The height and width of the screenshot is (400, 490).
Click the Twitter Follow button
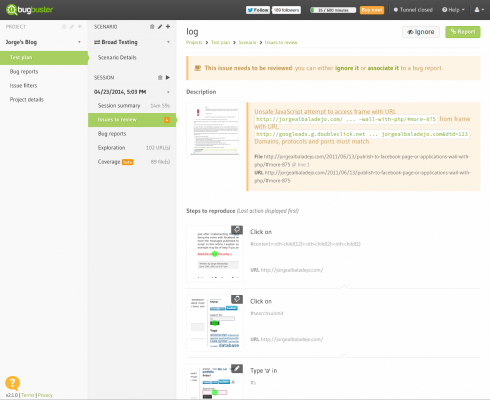click(258, 10)
